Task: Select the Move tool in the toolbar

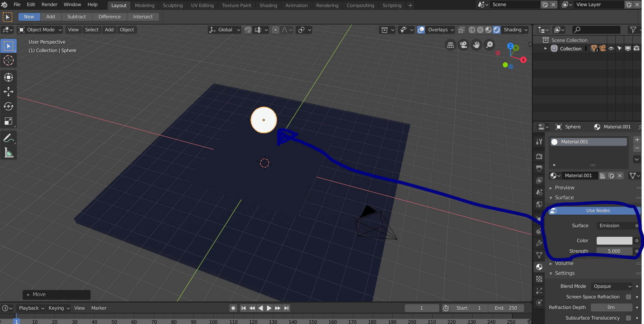Action: click(8, 91)
